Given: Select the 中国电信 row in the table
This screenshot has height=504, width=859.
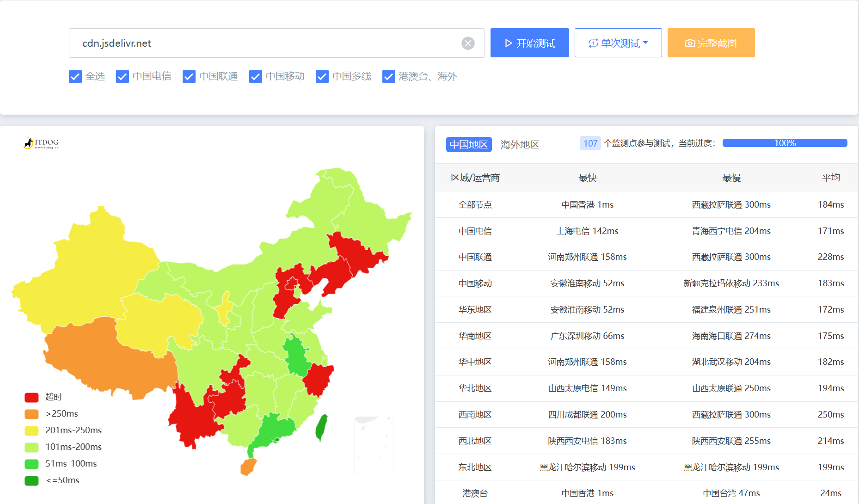Looking at the screenshot, I should [646, 231].
